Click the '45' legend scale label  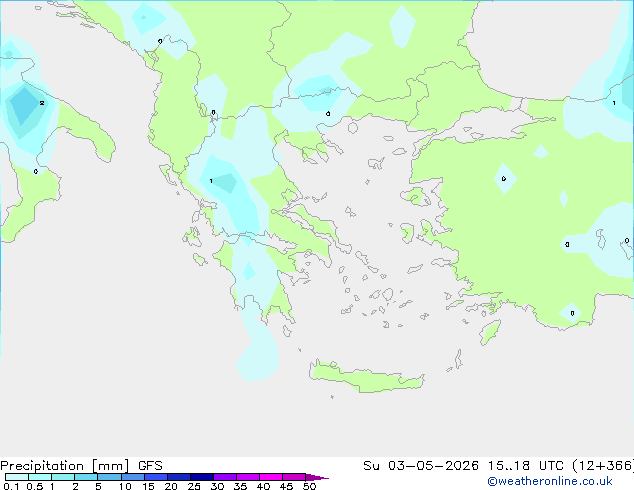tap(286, 486)
